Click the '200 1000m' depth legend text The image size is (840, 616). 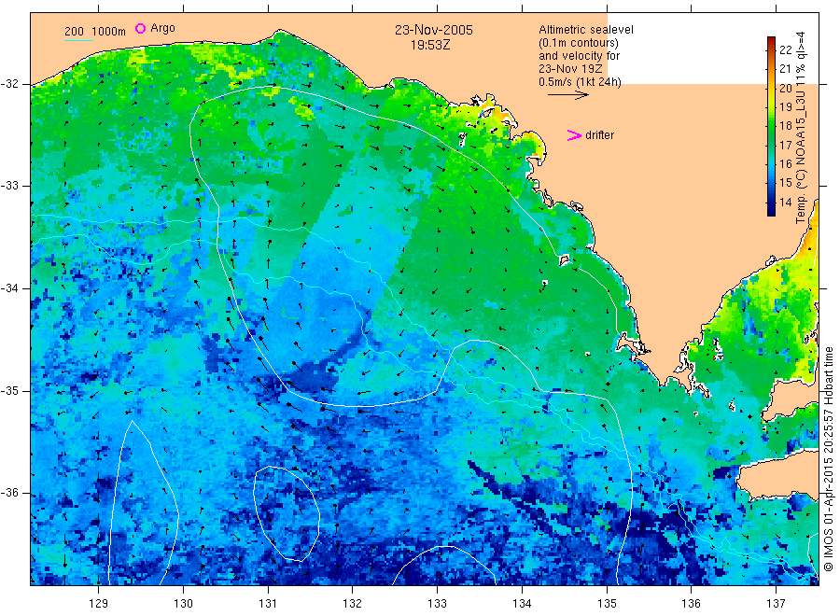tap(95, 32)
